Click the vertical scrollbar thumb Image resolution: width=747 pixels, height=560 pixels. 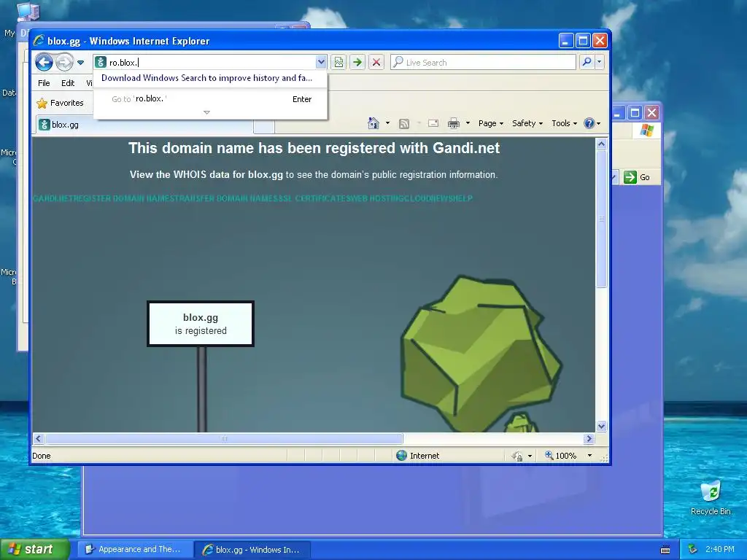pyautogui.click(x=601, y=219)
